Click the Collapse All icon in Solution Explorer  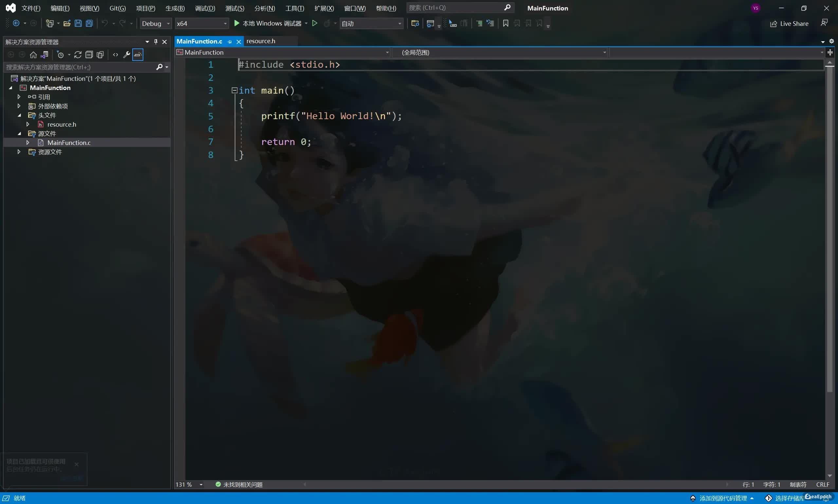click(x=89, y=55)
